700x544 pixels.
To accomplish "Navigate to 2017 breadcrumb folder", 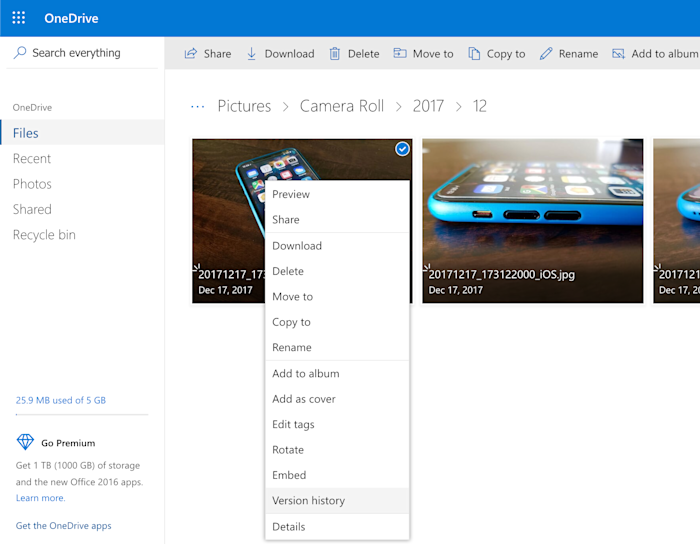I will point(428,106).
